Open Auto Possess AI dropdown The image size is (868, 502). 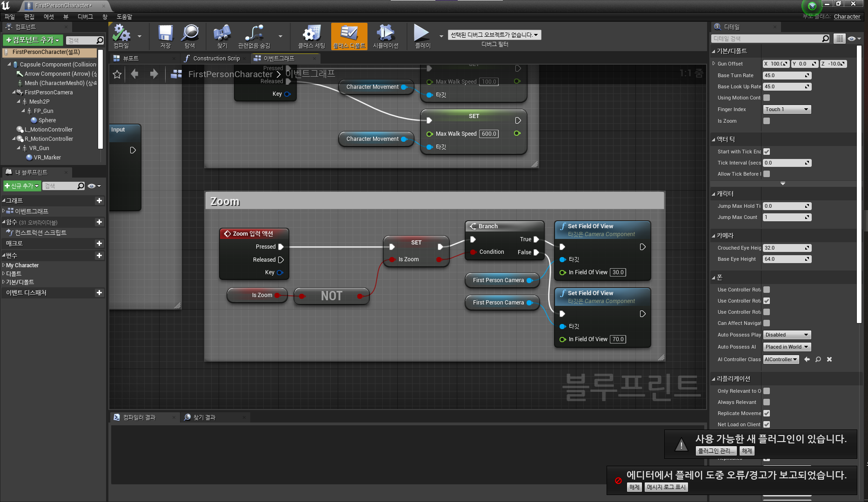(787, 347)
